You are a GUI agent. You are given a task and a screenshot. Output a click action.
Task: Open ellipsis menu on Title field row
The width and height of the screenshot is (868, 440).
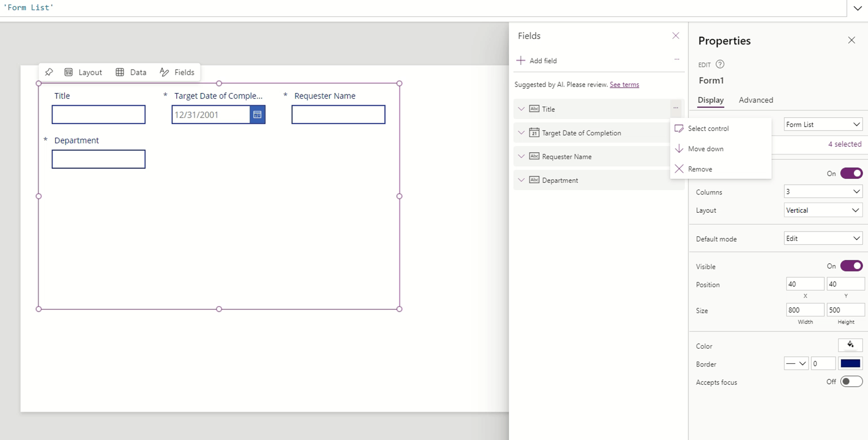click(676, 108)
